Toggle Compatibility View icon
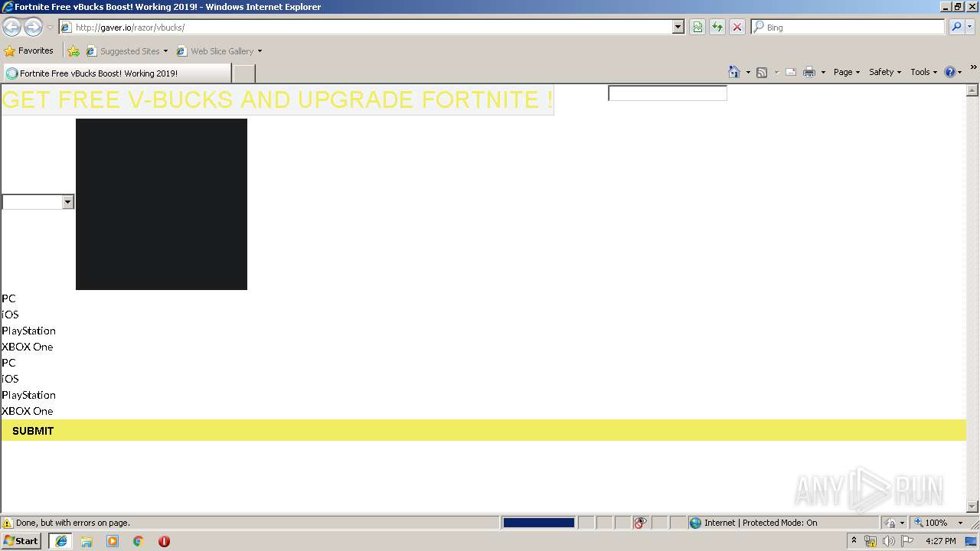 pyautogui.click(x=697, y=28)
